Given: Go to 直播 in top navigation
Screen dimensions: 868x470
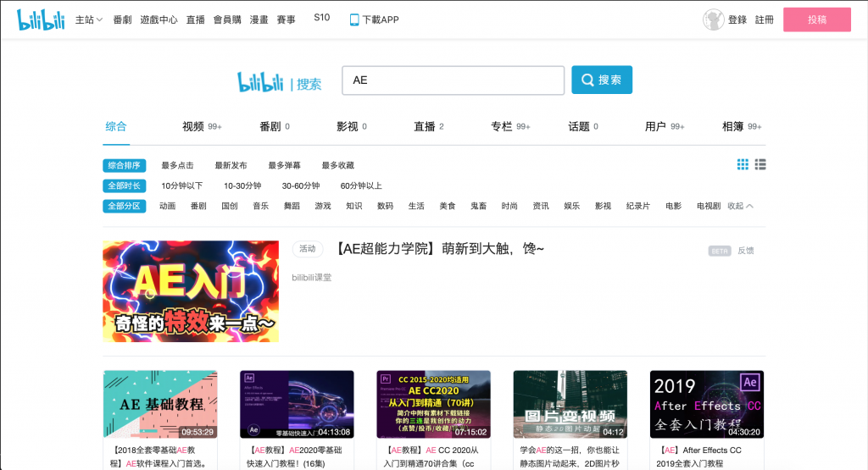Looking at the screenshot, I should click(196, 19).
